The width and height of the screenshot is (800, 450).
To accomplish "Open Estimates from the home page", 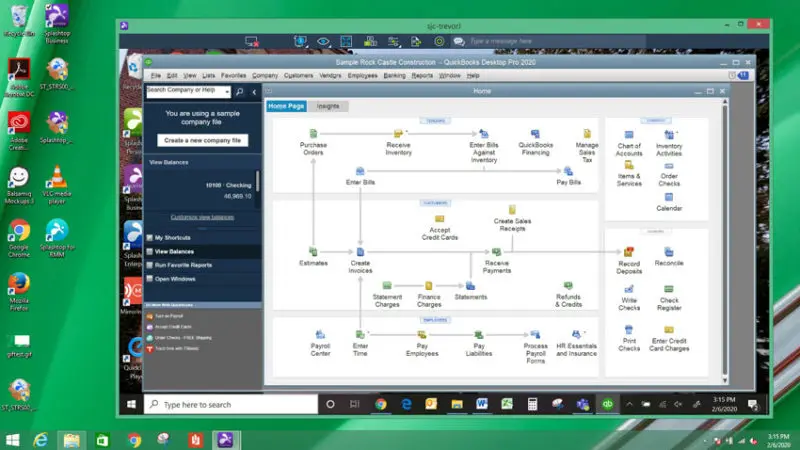I will (313, 252).
